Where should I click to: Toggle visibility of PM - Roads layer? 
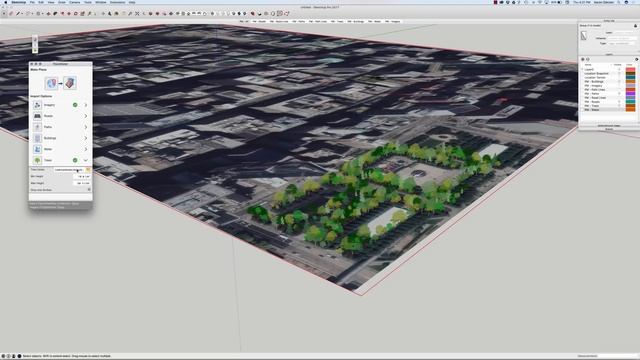pos(619,102)
